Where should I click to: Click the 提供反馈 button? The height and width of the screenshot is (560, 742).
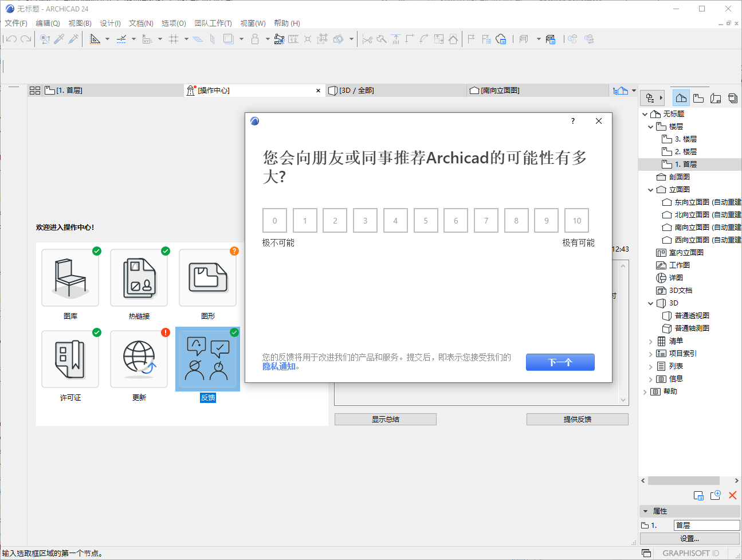[x=578, y=420]
